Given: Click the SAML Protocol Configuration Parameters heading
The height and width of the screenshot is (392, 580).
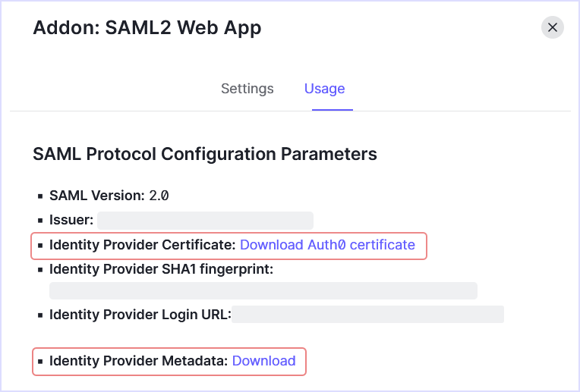Looking at the screenshot, I should (x=205, y=154).
